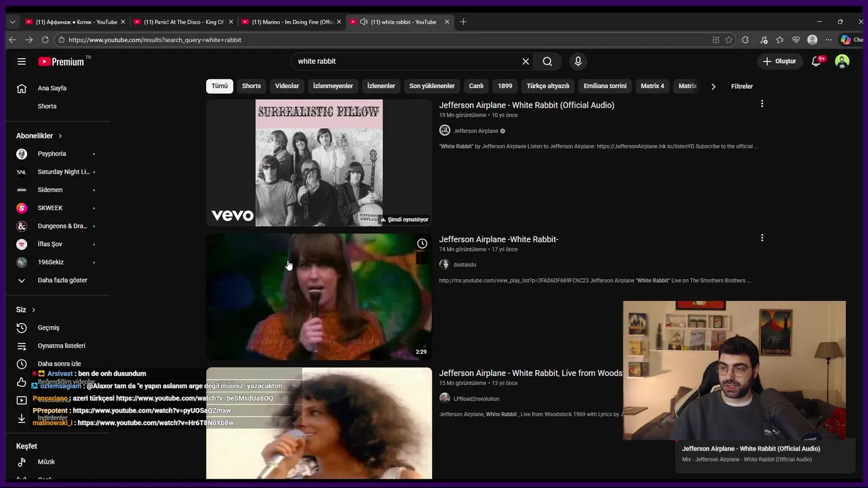Screen dimensions: 868x488
Task: Click the LPRoad2revolution channel avatar
Action: tap(444, 399)
